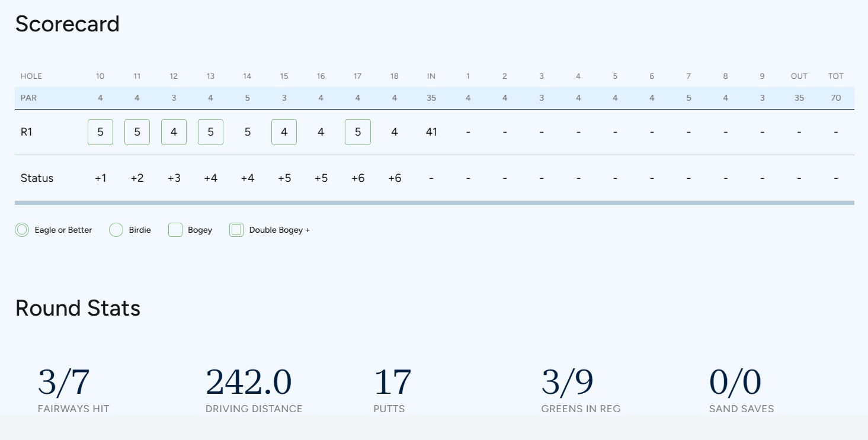Click the boxed score 5 on hole 17

358,132
